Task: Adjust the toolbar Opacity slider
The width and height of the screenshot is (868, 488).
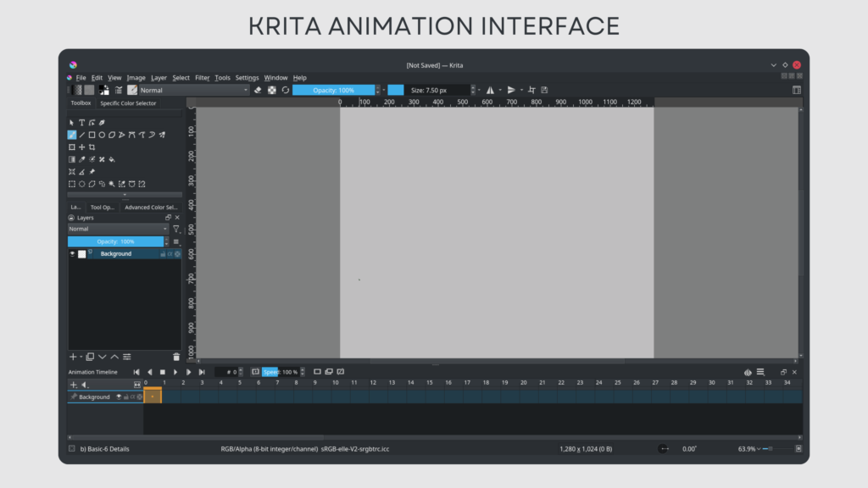Action: [x=334, y=90]
